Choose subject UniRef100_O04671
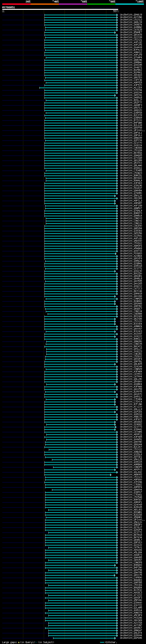 pos(131,67)
